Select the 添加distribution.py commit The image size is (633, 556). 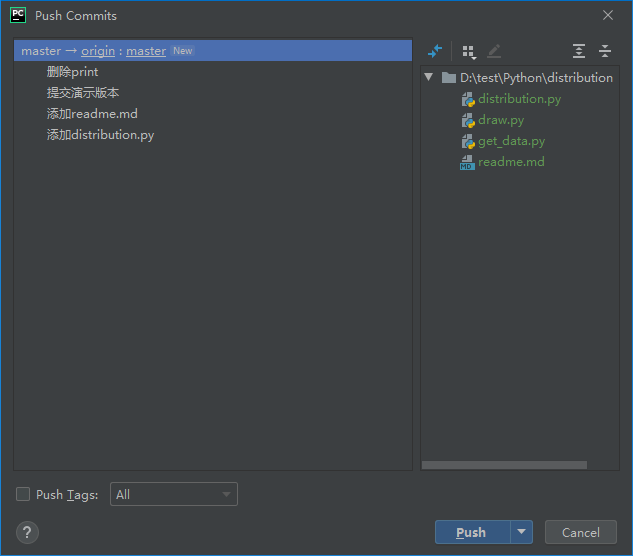tap(100, 135)
